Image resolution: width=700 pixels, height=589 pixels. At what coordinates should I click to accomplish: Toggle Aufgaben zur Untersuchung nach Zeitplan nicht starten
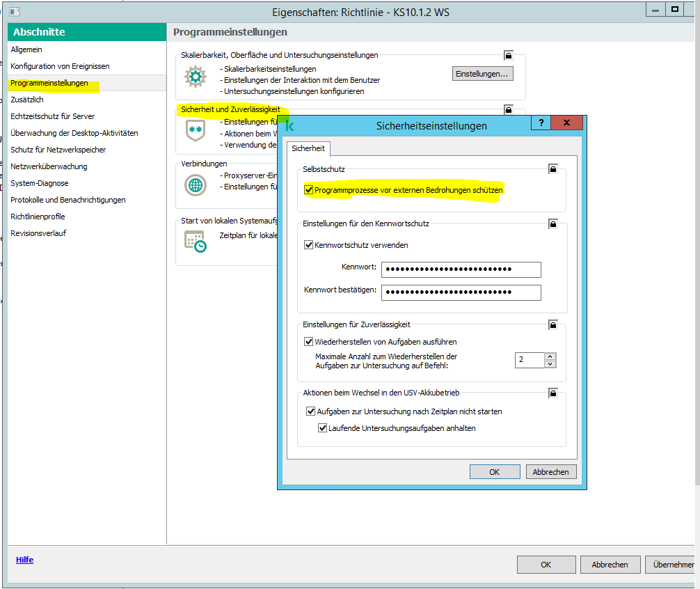pos(311,411)
